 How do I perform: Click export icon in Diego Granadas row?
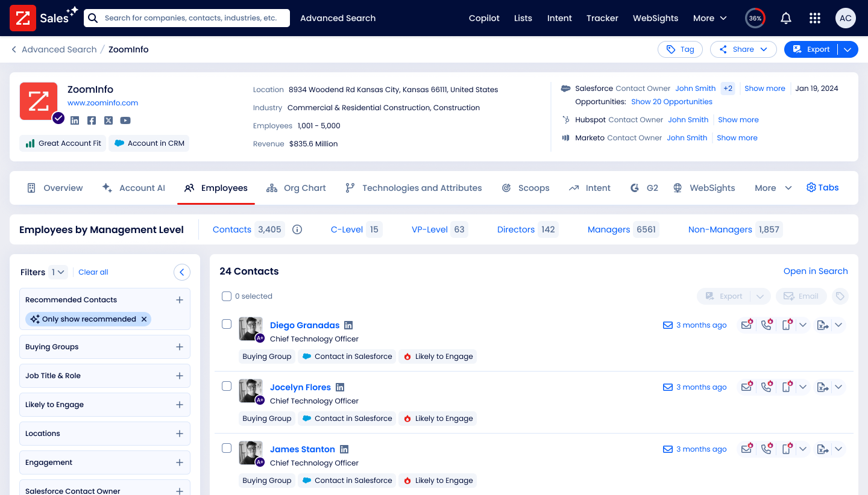[x=822, y=325]
